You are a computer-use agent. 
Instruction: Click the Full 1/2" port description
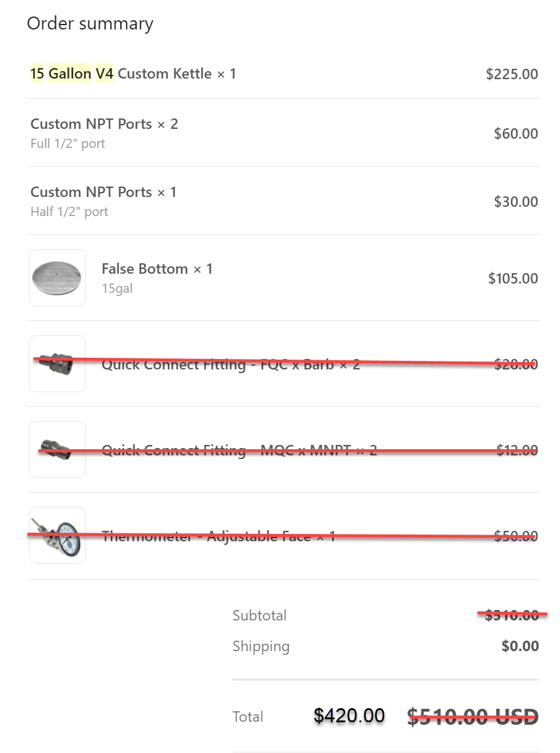coord(67,144)
